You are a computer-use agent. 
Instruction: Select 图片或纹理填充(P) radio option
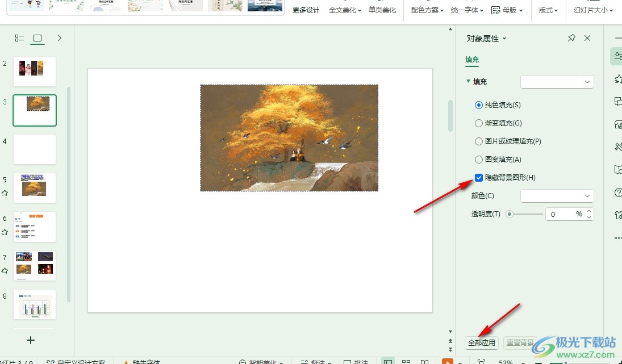(x=479, y=141)
